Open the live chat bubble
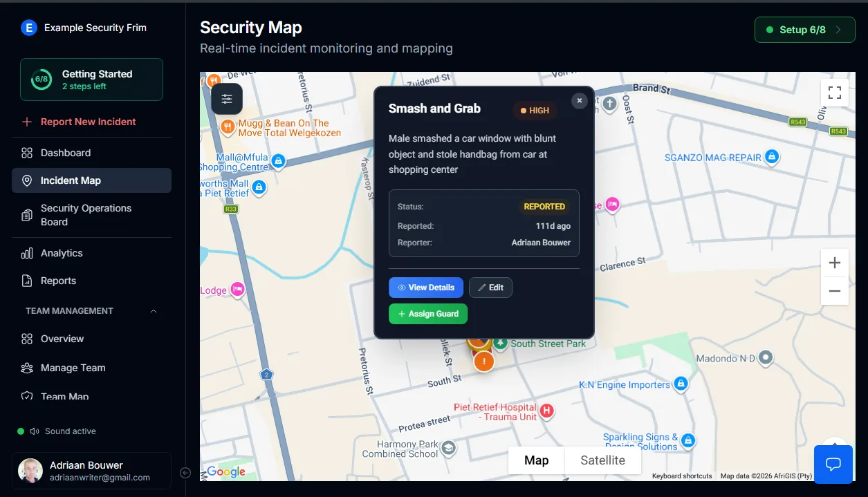This screenshot has height=497, width=868. coord(833,465)
